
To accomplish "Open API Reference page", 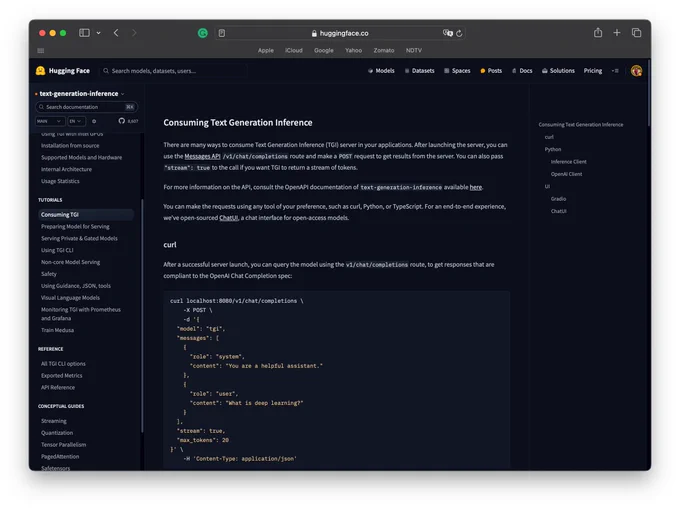I will pos(58,388).
